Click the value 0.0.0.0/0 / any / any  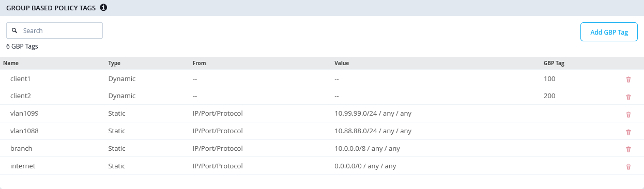click(x=365, y=166)
